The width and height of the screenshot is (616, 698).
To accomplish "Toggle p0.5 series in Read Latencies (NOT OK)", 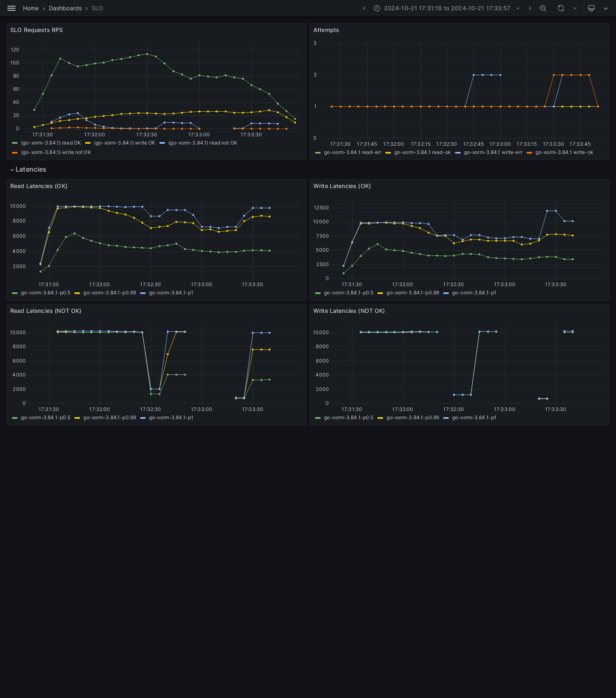I will point(46,418).
